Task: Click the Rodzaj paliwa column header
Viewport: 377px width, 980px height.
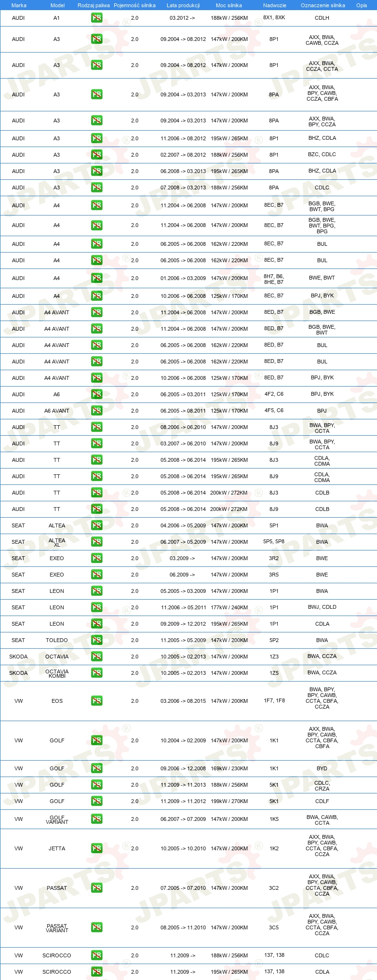Action: [94, 5]
